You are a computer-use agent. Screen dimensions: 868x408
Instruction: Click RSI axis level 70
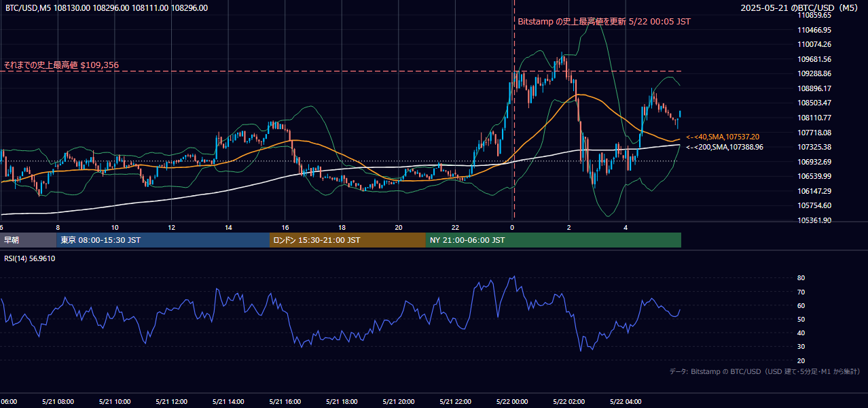801,292
